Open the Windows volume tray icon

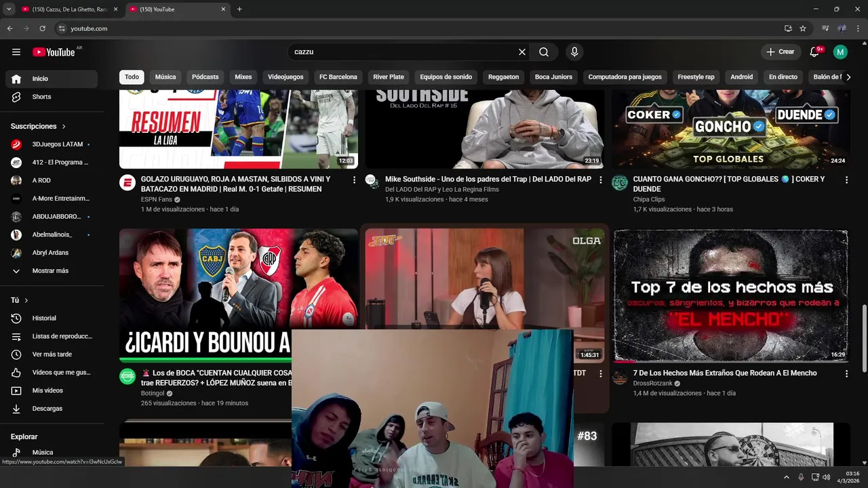point(826,477)
